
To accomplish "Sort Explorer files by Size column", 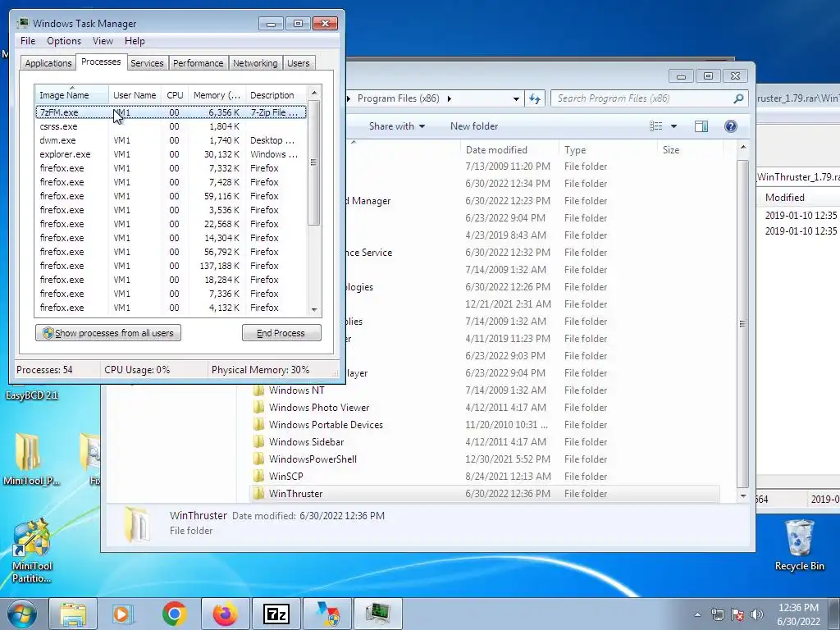I will point(690,150).
